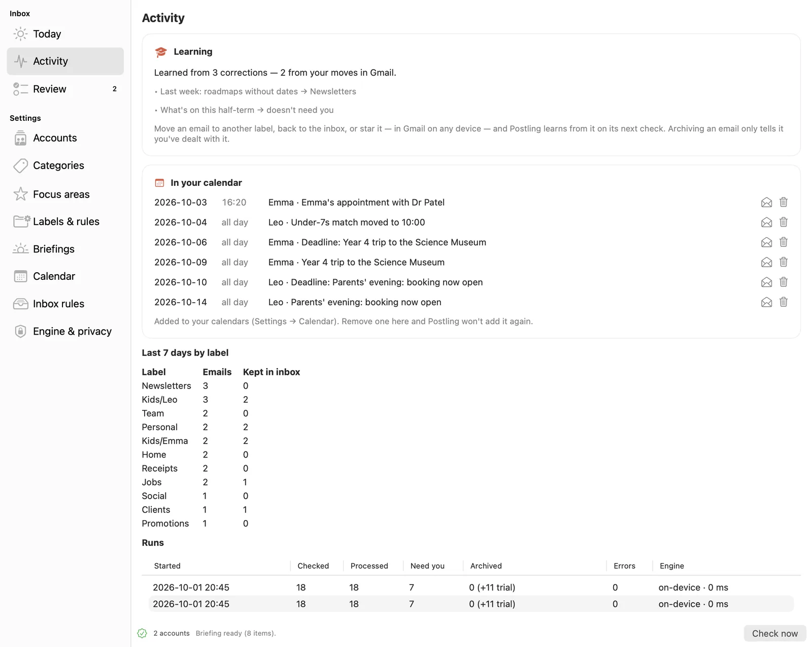Click the green status check icon

coord(142,633)
